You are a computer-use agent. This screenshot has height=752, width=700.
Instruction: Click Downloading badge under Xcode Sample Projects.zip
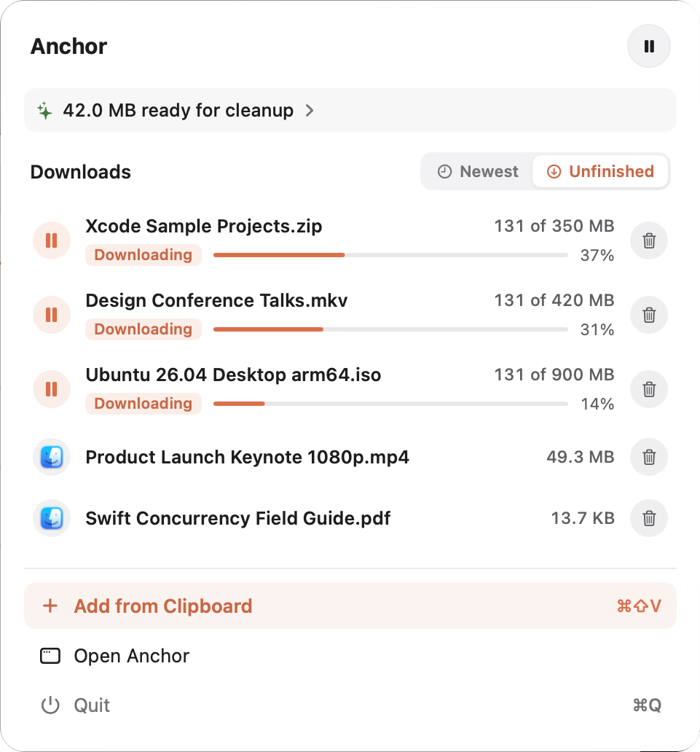tap(143, 254)
